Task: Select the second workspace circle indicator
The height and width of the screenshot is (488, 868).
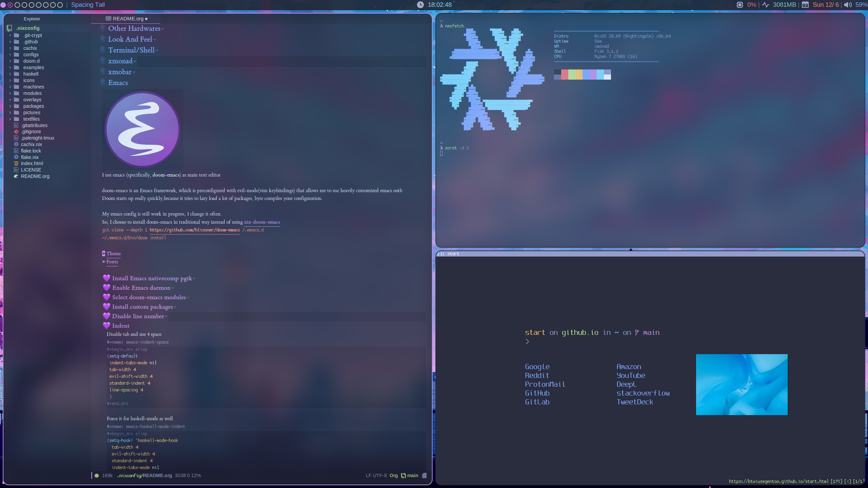Action: pyautogui.click(x=10, y=5)
